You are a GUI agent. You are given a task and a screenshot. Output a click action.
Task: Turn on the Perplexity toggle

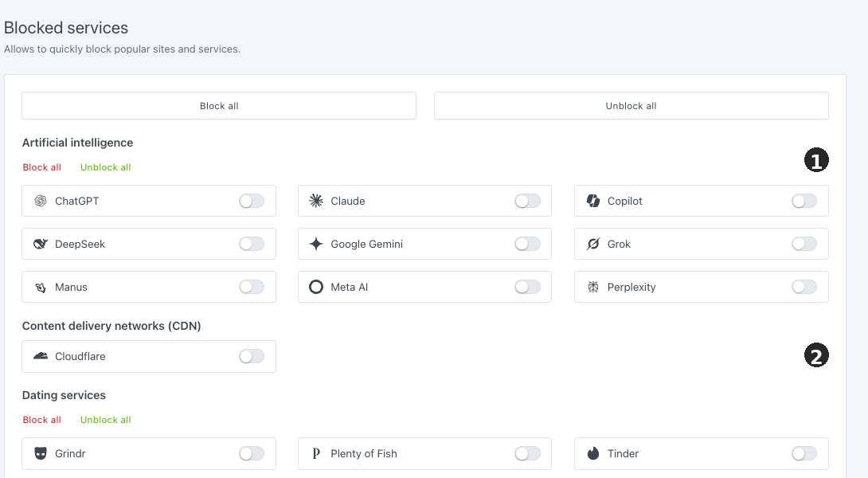click(804, 287)
